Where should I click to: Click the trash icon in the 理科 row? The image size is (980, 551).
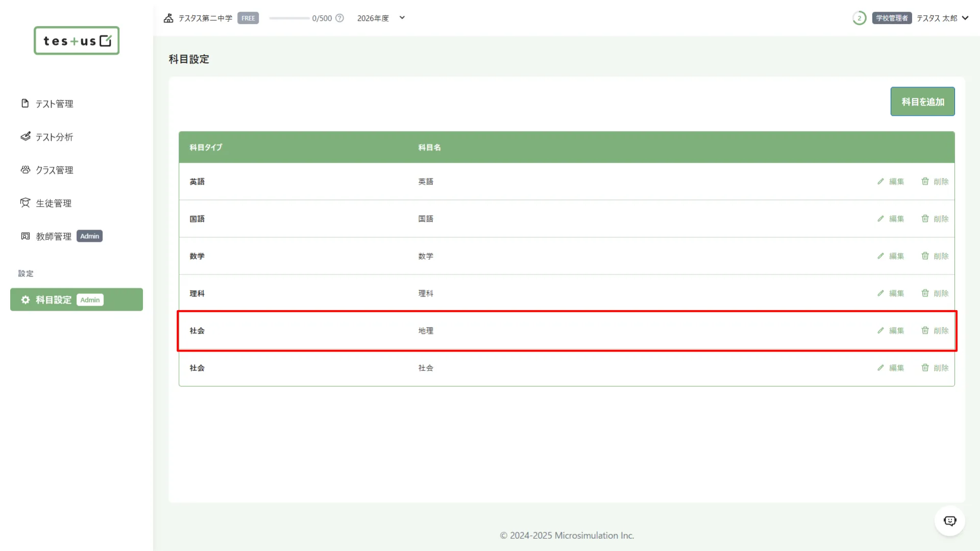pyautogui.click(x=925, y=293)
